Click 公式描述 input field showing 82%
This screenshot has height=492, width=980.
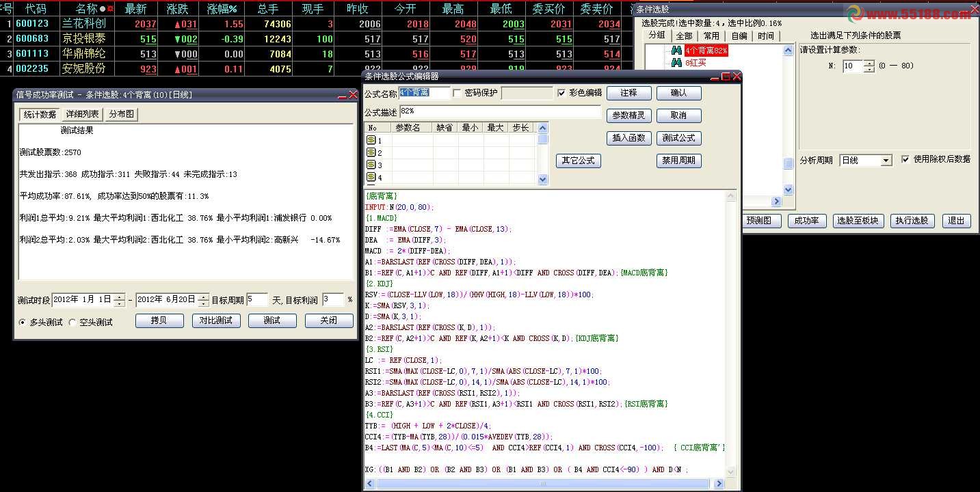(501, 111)
